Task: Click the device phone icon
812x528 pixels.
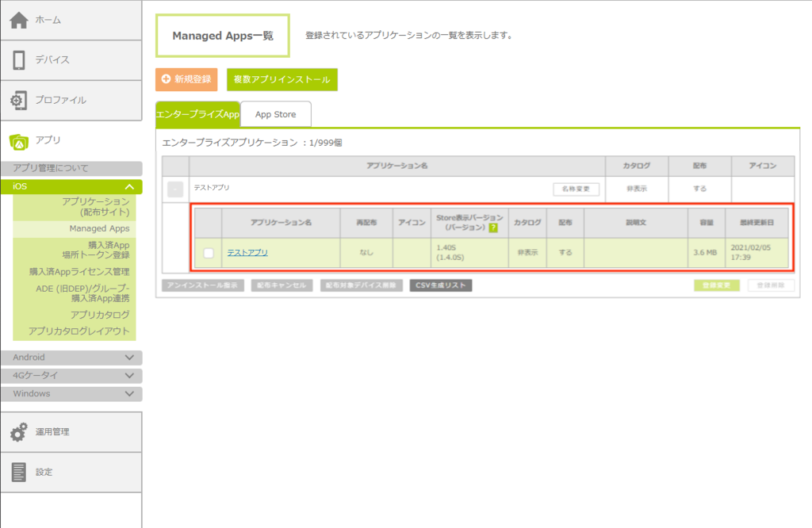Action: [x=19, y=60]
